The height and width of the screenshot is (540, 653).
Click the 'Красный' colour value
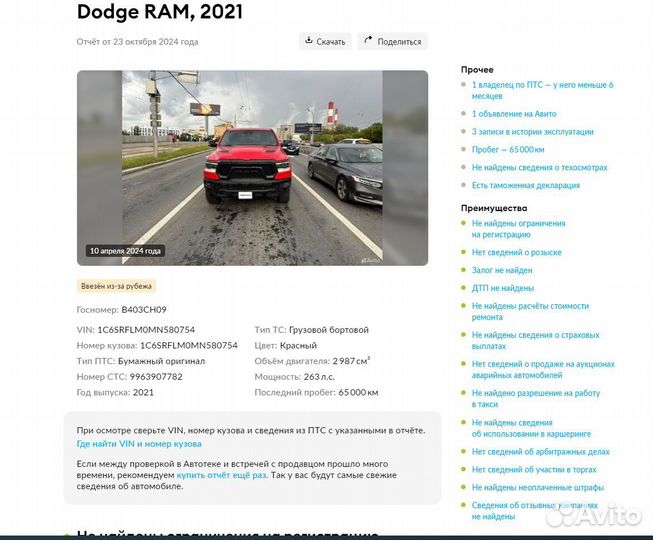pos(298,346)
